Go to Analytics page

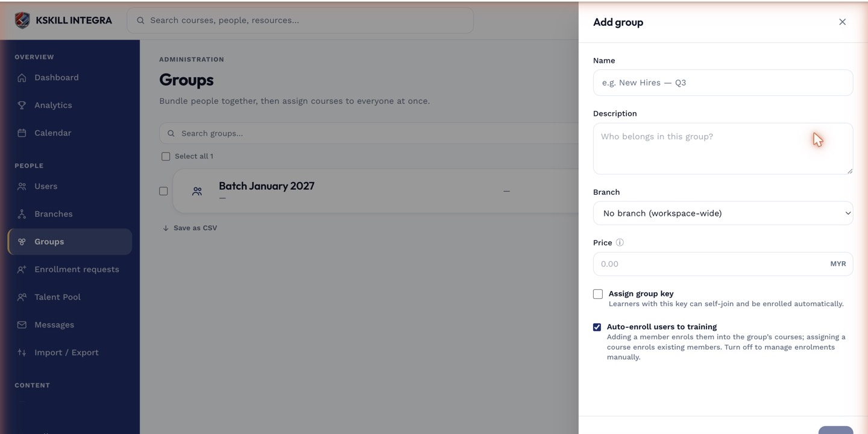pyautogui.click(x=70, y=105)
